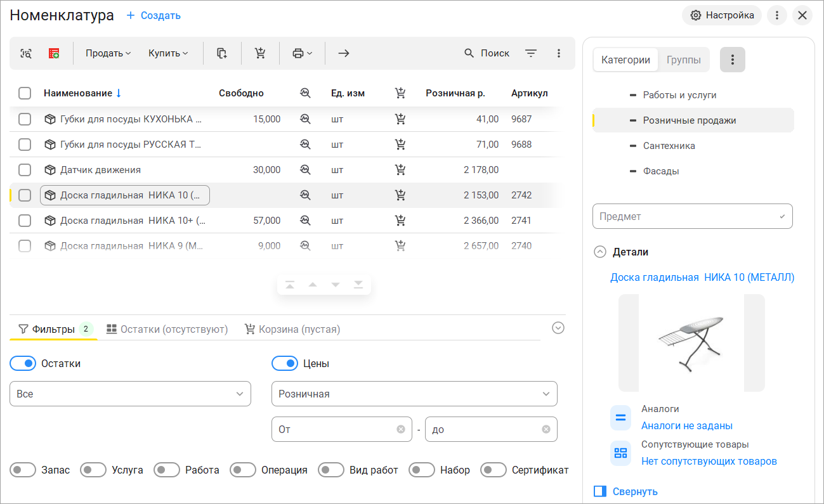Click the add to cart toolbar icon
The height and width of the screenshot is (504, 824).
coord(260,53)
